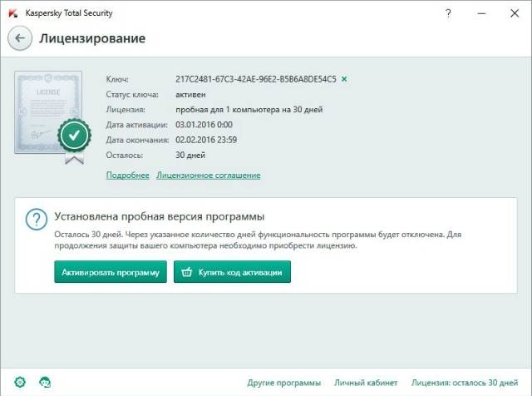Click Лицензия: осталось 30 дней link

pyautogui.click(x=465, y=383)
